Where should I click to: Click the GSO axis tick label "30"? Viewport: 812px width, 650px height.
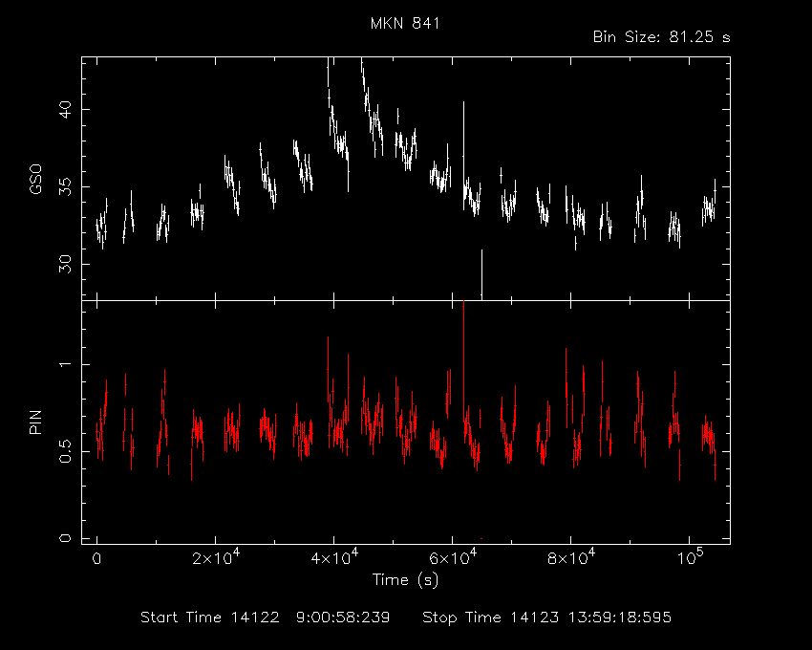(x=65, y=265)
